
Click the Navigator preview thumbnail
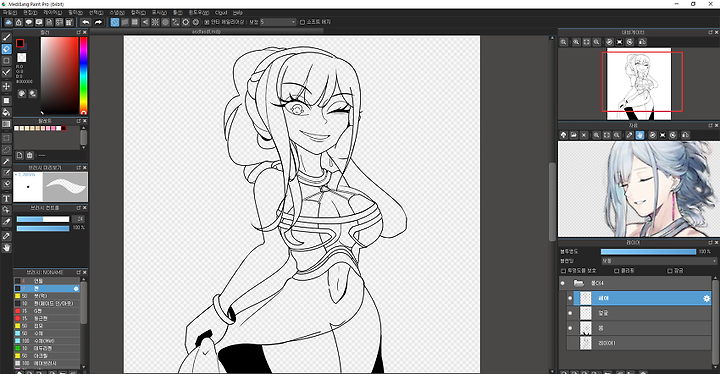(639, 84)
